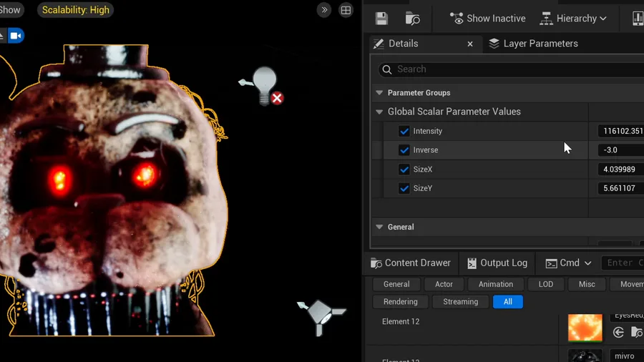Screen dimensions: 644x362
Task: Click the magnifier icon in Search
Action: tap(387, 69)
